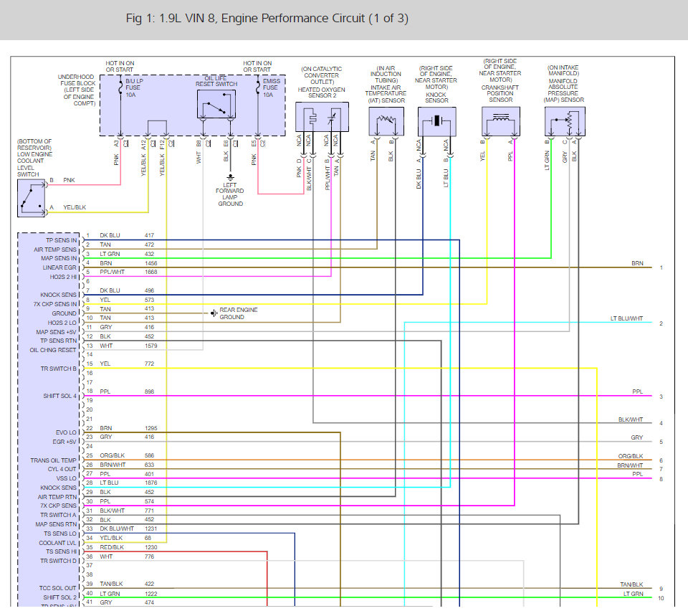This screenshot has width=688, height=616.
Task: Select the 7X CKP SENS IN pin label
Action: tap(55, 304)
